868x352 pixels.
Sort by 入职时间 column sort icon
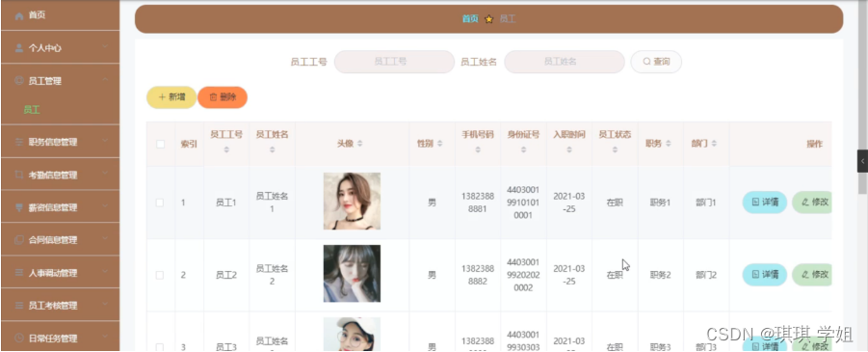(x=569, y=149)
